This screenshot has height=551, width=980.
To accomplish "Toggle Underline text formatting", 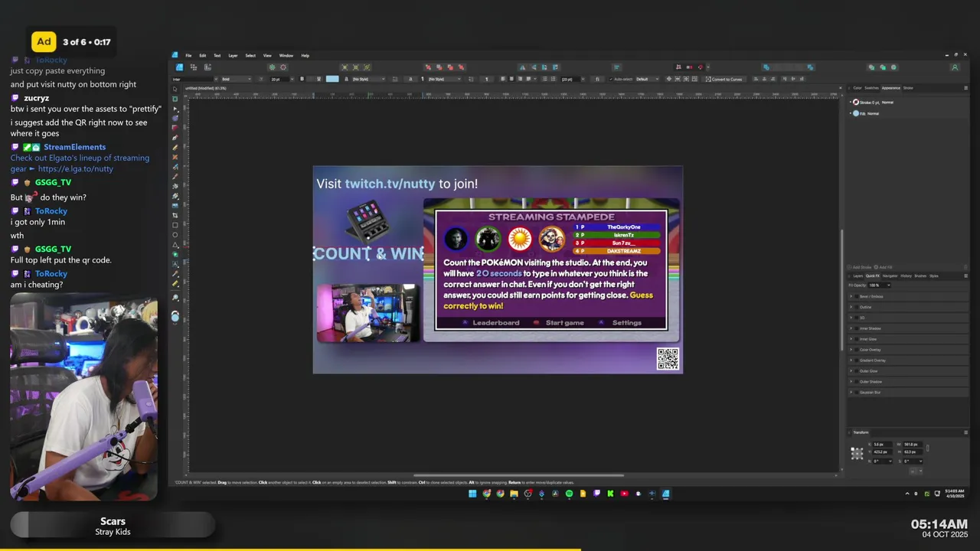I will (x=318, y=79).
